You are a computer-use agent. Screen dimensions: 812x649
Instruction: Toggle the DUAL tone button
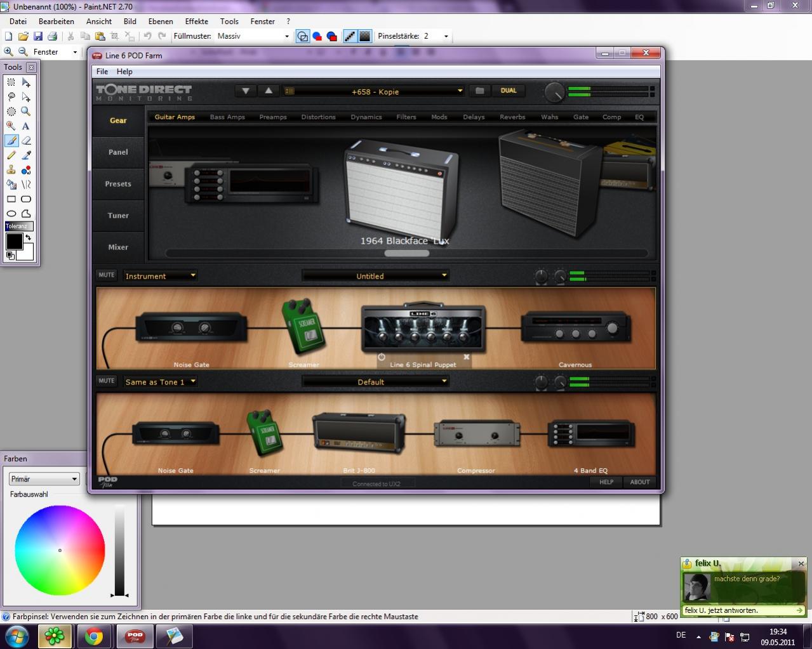pos(509,91)
